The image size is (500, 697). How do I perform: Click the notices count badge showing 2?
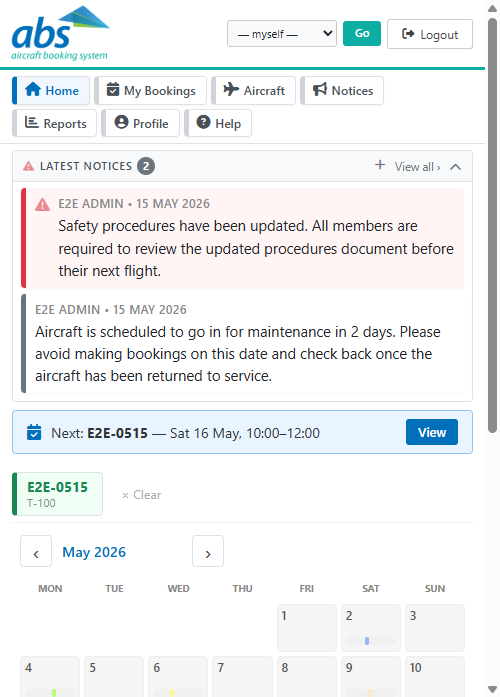point(146,166)
